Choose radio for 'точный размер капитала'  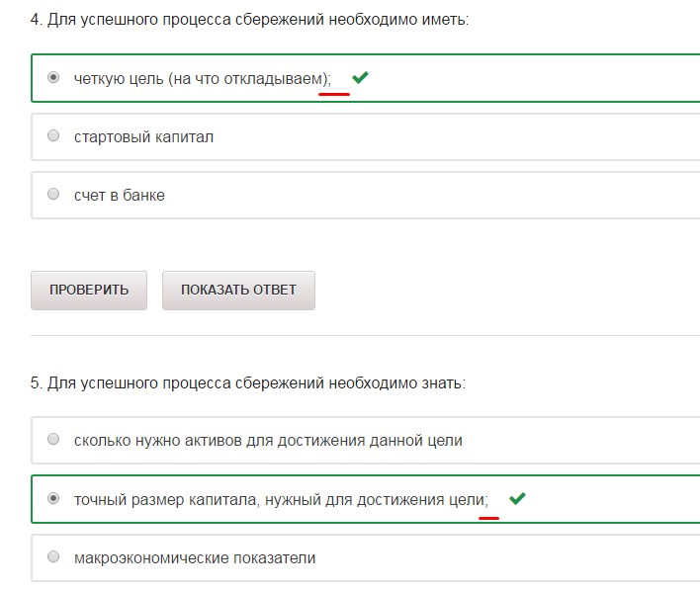tap(53, 499)
